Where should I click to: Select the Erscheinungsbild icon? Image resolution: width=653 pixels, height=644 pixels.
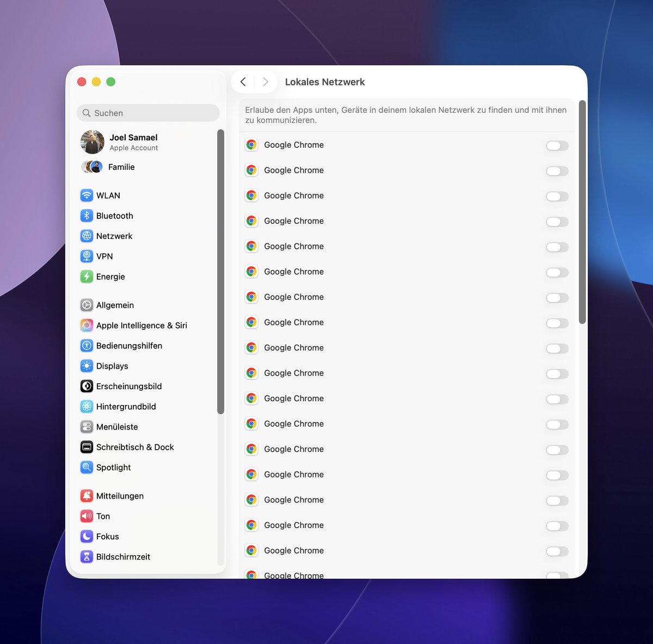click(x=87, y=386)
